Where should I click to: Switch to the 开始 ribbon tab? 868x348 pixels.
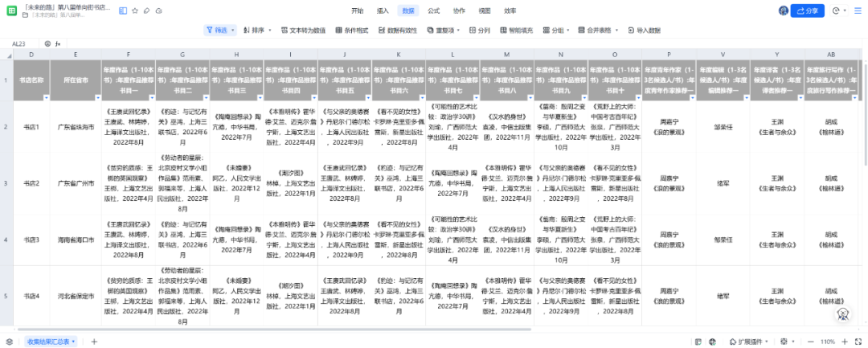pos(358,10)
